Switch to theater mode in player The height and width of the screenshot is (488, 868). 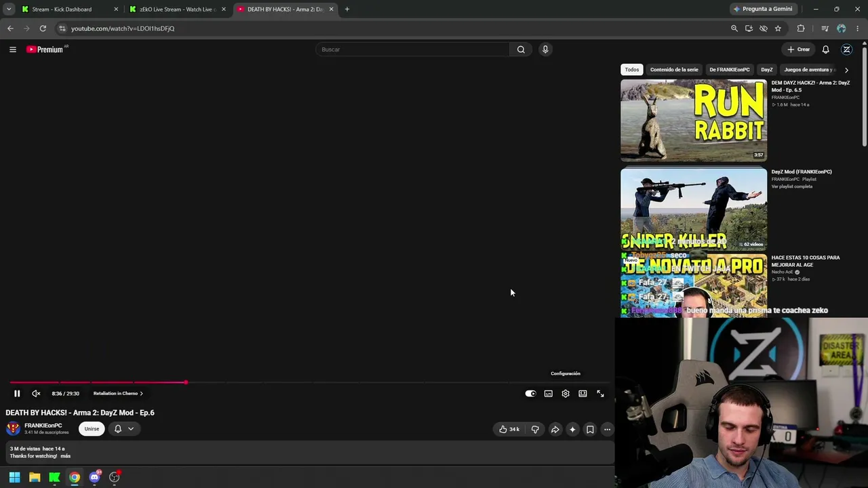(583, 393)
